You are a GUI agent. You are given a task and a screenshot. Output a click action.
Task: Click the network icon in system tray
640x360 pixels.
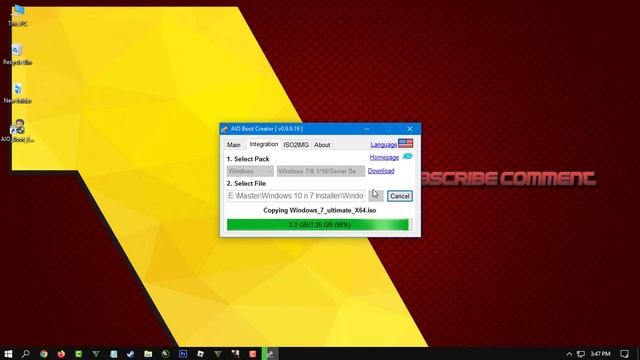(x=581, y=354)
